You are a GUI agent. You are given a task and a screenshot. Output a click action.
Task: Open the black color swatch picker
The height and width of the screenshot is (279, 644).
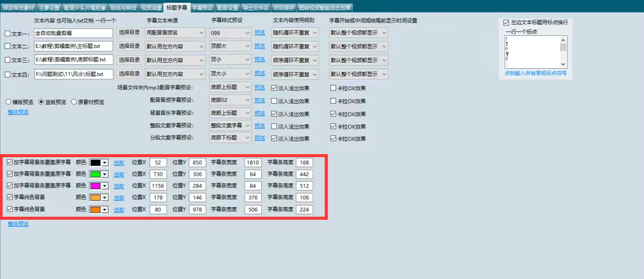[99, 163]
